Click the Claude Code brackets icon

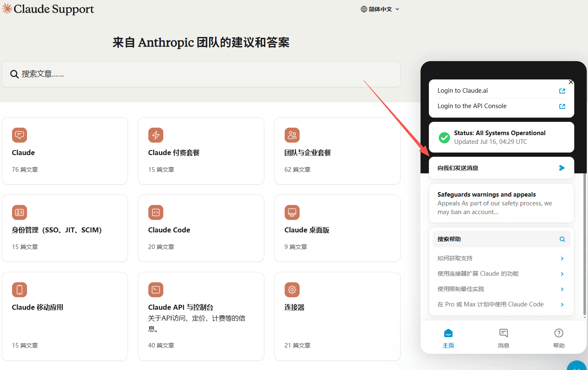[156, 212]
